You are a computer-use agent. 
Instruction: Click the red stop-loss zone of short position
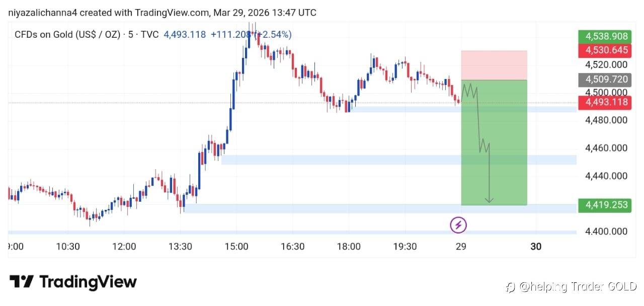494,65
